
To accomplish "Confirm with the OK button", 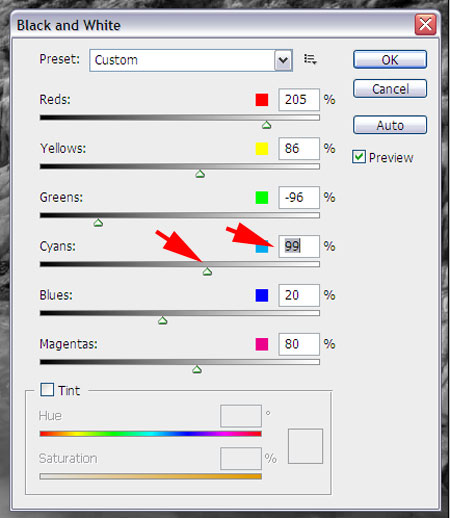I will point(390,60).
